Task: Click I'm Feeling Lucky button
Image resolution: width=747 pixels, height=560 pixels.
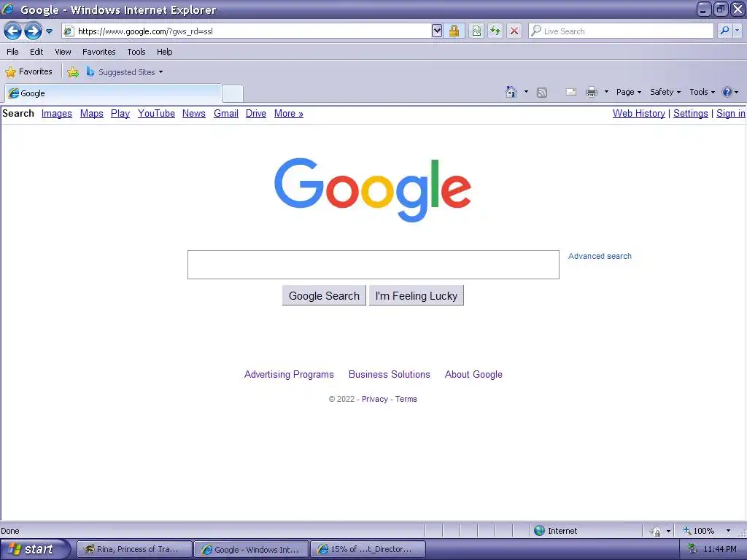Action: (417, 296)
